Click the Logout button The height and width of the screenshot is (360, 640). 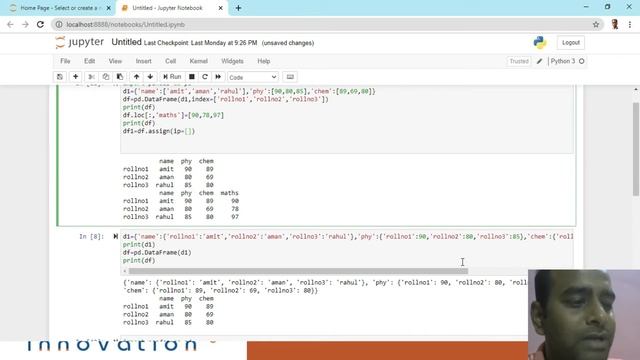[571, 42]
